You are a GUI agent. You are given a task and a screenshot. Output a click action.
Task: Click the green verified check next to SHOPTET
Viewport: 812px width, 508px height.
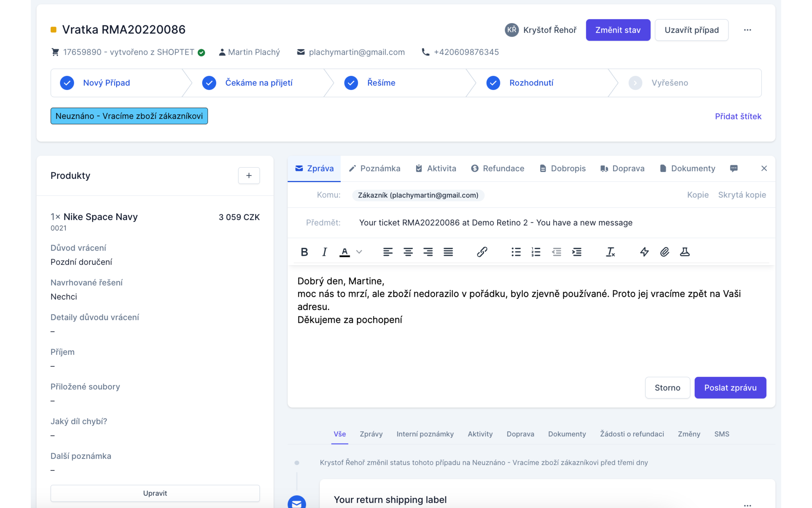(201, 52)
